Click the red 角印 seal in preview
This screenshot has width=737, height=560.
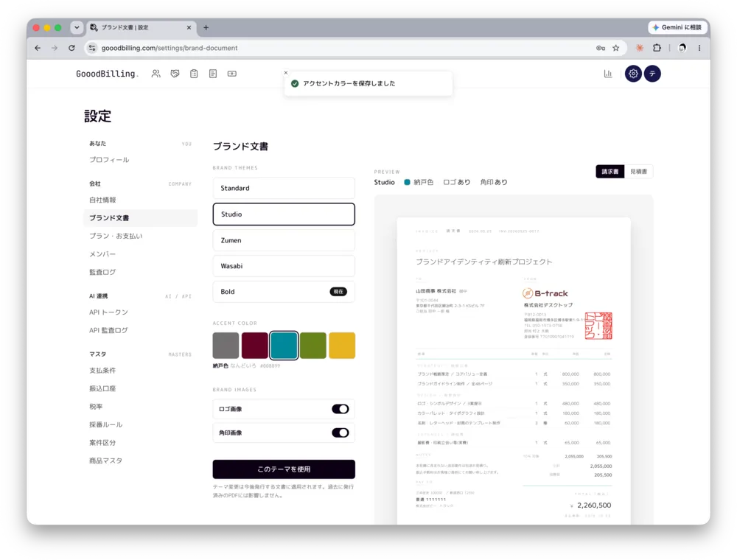(598, 326)
